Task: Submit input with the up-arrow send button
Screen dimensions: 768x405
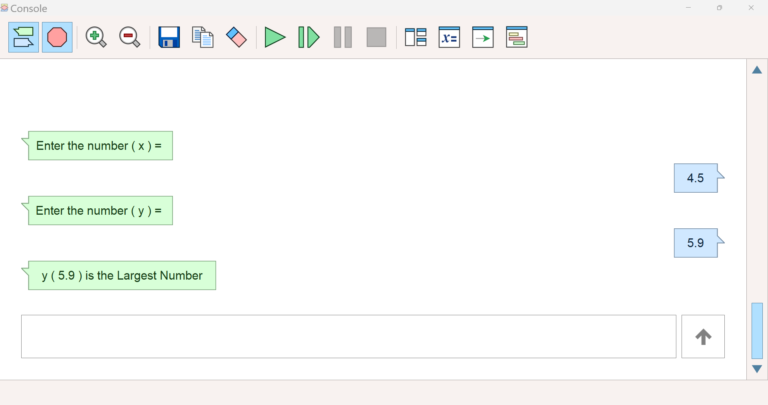Action: 703,337
